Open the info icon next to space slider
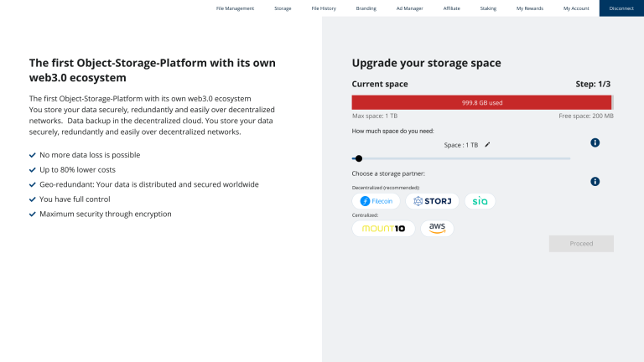This screenshot has height=362, width=644. [x=595, y=142]
